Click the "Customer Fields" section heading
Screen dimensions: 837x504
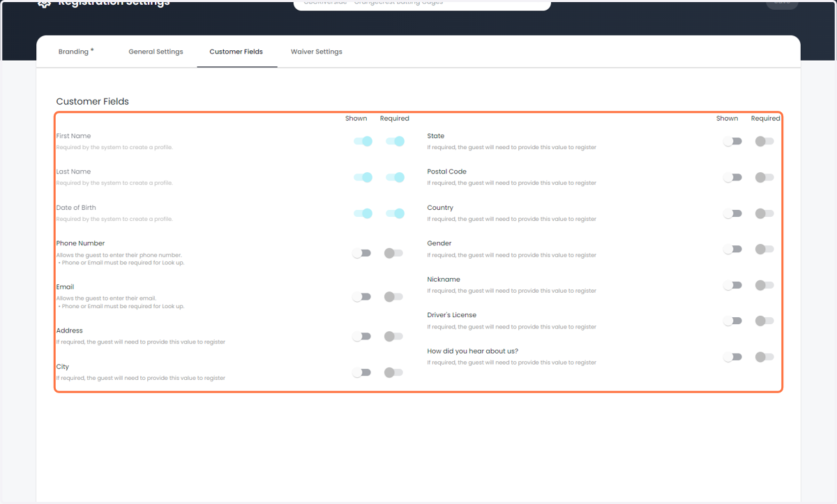click(x=92, y=101)
